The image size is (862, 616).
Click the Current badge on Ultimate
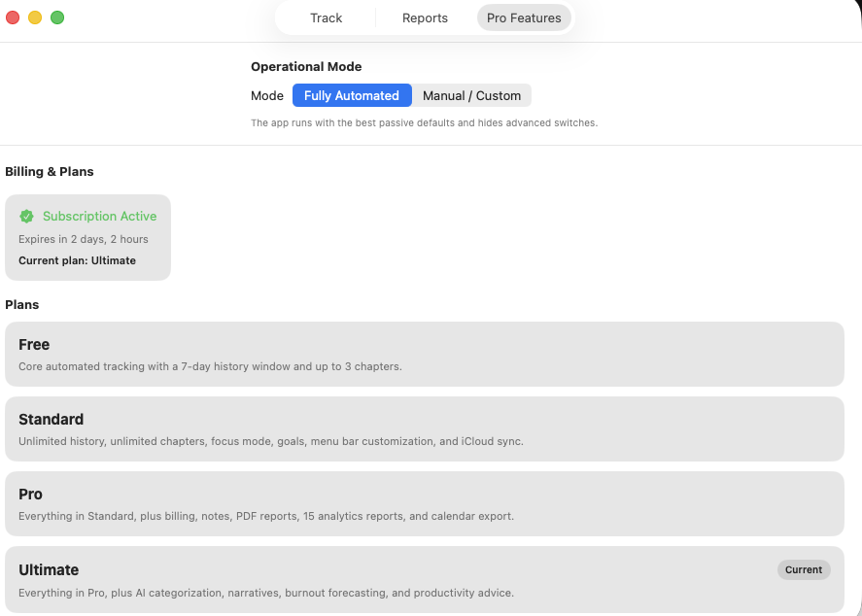point(804,569)
